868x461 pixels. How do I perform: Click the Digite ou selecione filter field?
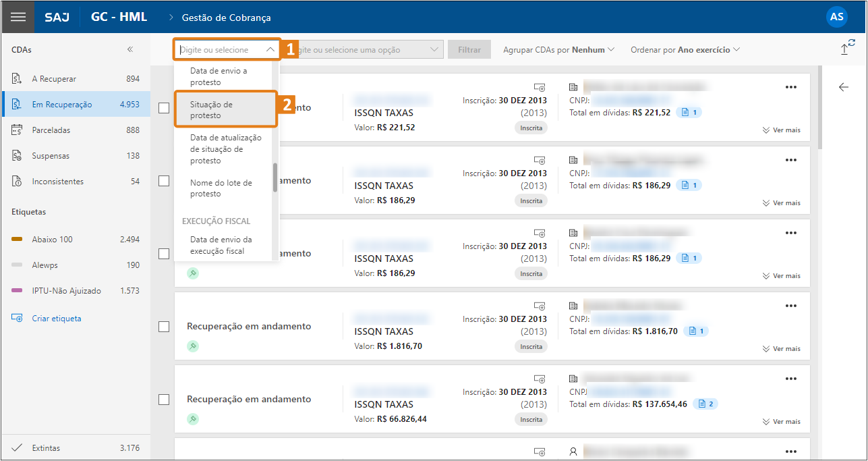226,50
